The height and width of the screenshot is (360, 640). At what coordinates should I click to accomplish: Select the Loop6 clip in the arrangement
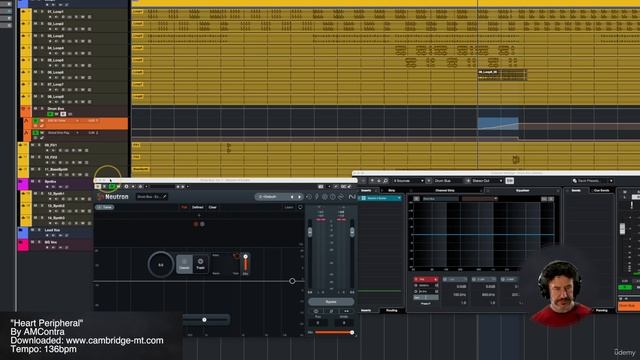(x=502, y=75)
